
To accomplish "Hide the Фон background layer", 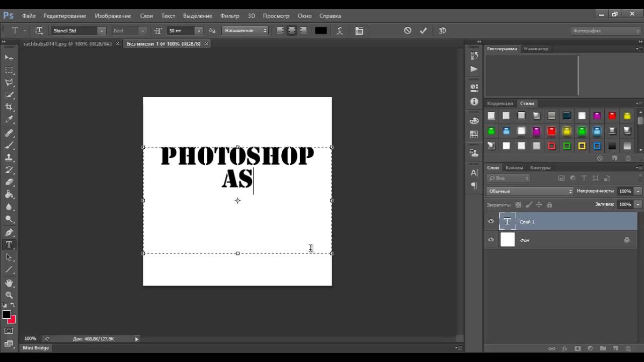I will click(x=491, y=240).
